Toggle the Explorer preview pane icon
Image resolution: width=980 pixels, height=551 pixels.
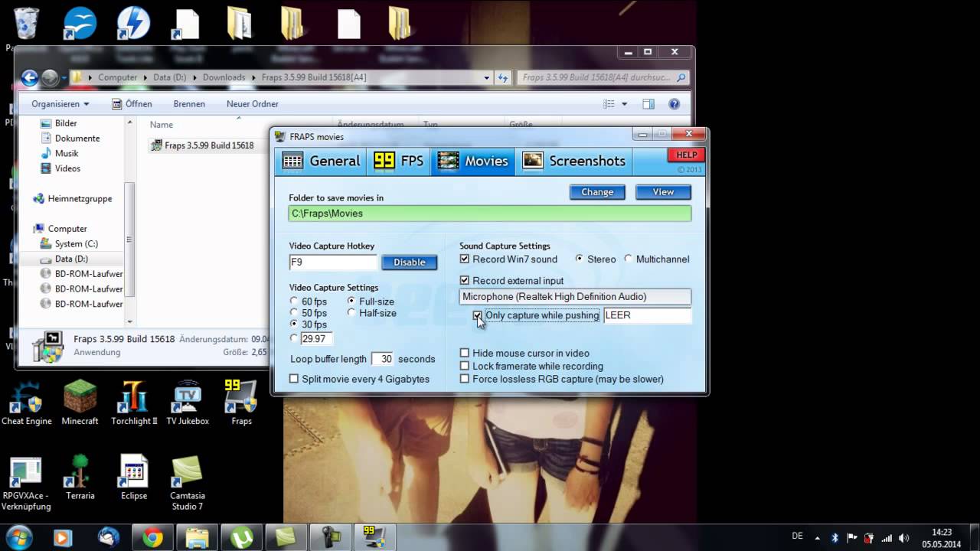click(648, 104)
